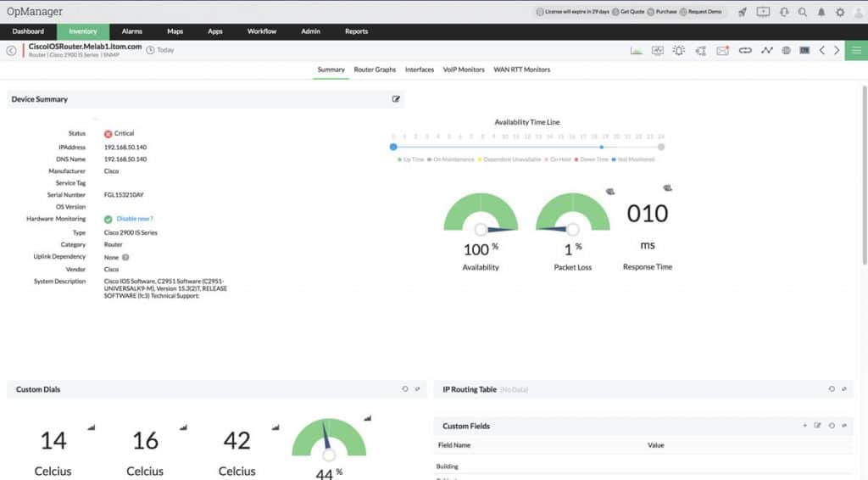The height and width of the screenshot is (480, 868).
Task: Open graph for the 16 Celcius dial
Action: click(183, 427)
